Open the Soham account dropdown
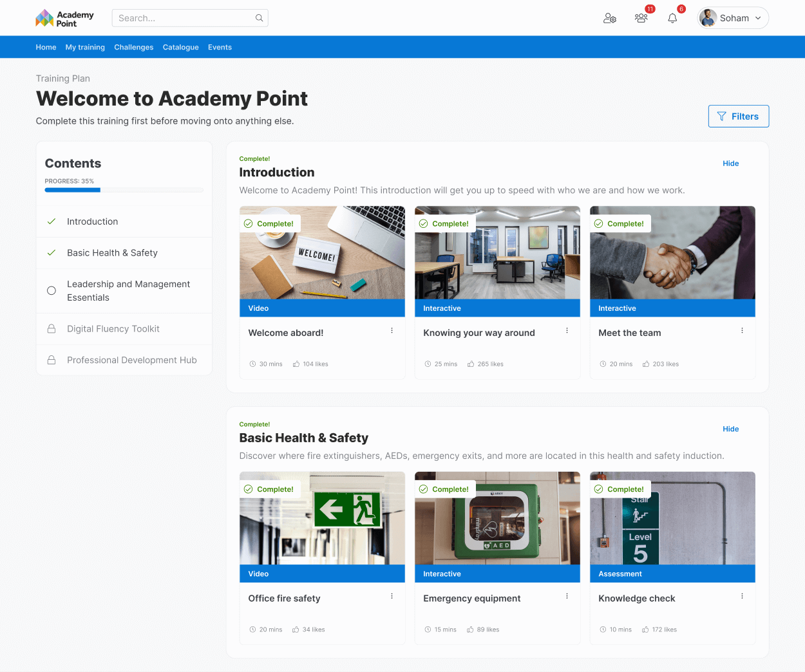This screenshot has width=805, height=672. (x=734, y=18)
